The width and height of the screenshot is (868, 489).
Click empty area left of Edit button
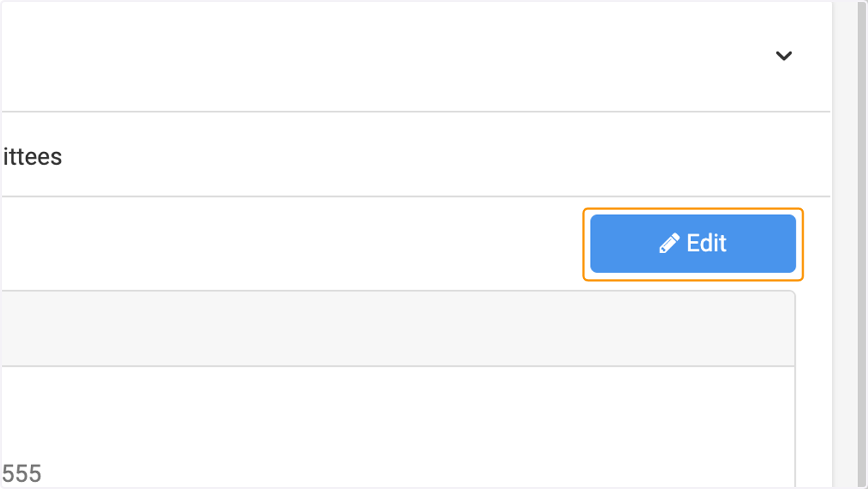(289, 244)
